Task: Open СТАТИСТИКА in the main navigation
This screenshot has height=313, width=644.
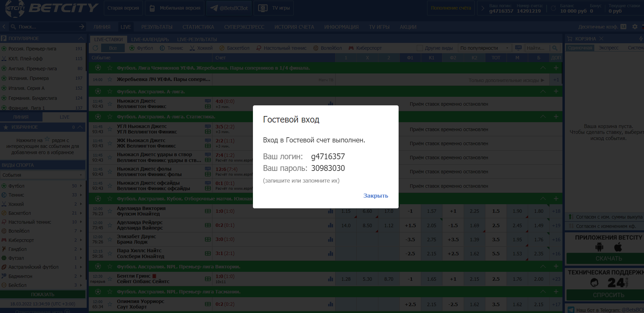Action: click(x=198, y=27)
